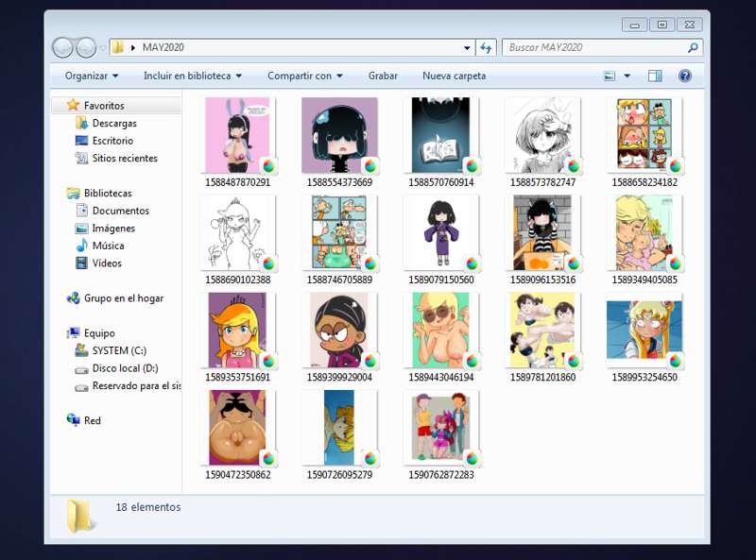Viewport: 756px width, 560px height.
Task: Go to Grupo en el hogar
Action: click(123, 298)
